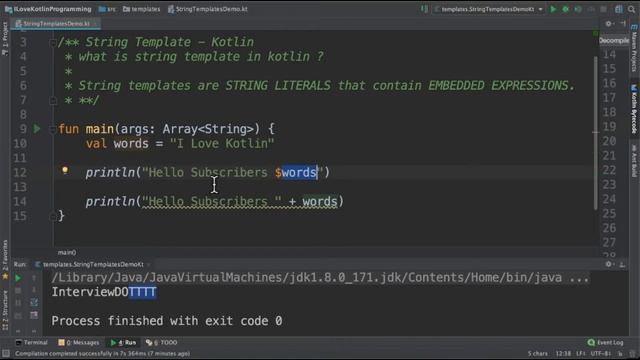Open the Structure tool window stripe
The image size is (640, 360).
click(5, 310)
